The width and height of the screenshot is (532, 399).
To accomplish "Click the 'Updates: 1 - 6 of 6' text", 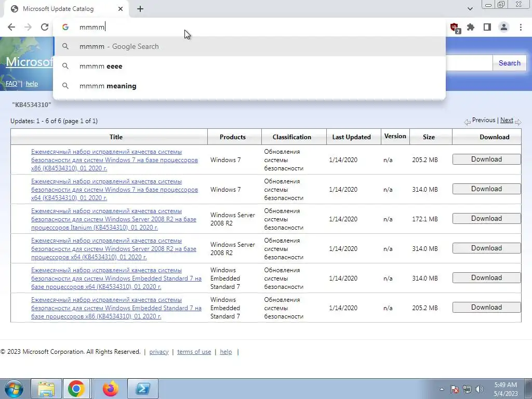I will (54, 121).
